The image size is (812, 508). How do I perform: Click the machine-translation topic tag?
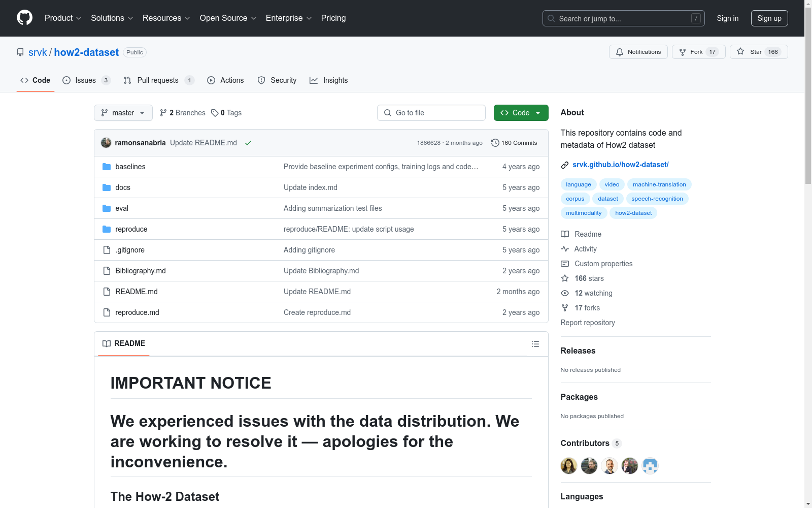click(659, 184)
